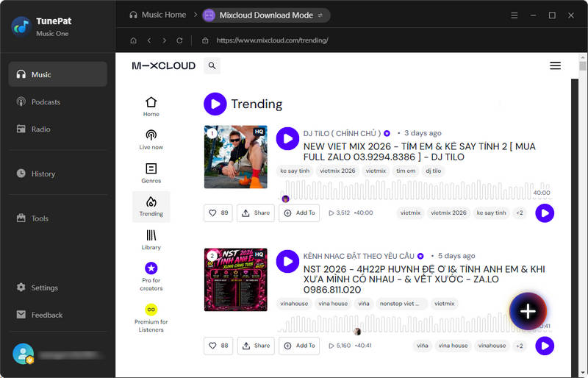Click the TunePat logo icon
Screen dimensions: 588x378
[21, 26]
